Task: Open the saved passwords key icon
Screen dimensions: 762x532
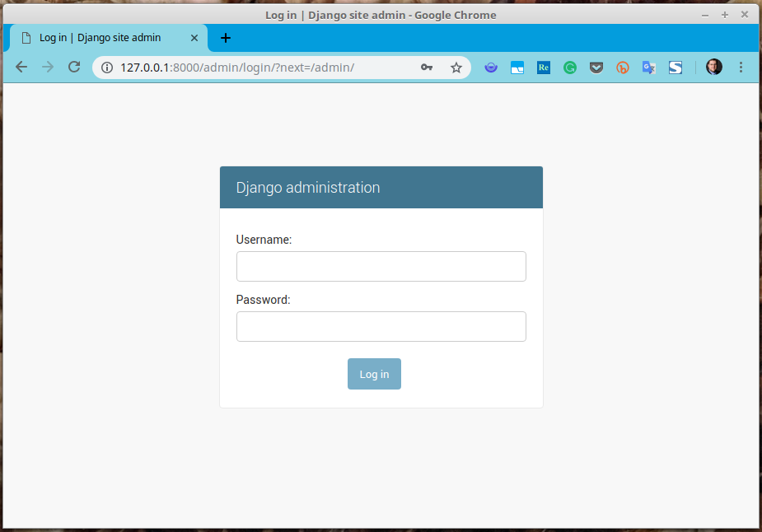Action: 427,68
